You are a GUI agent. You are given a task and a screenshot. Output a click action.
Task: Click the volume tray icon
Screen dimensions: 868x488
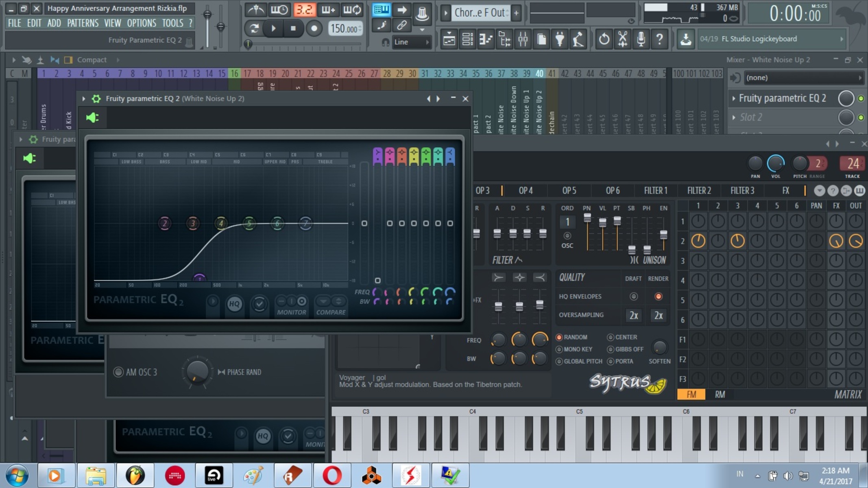click(x=788, y=475)
